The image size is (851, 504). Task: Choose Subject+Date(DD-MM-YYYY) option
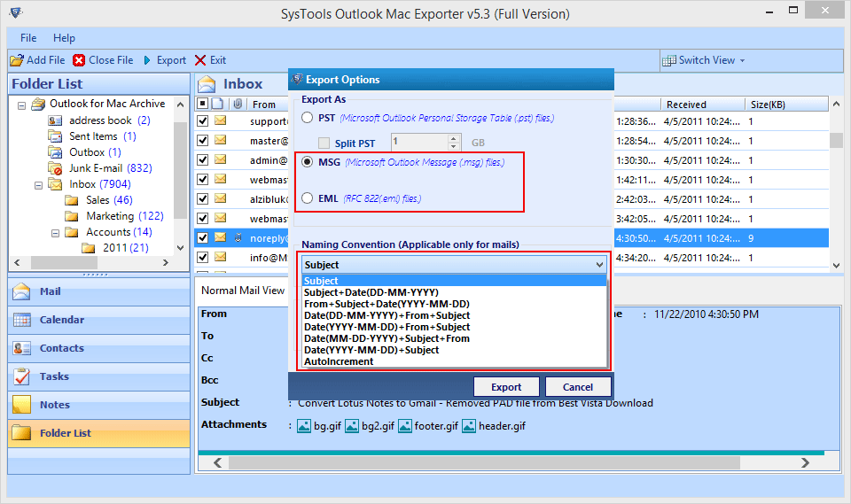371,292
